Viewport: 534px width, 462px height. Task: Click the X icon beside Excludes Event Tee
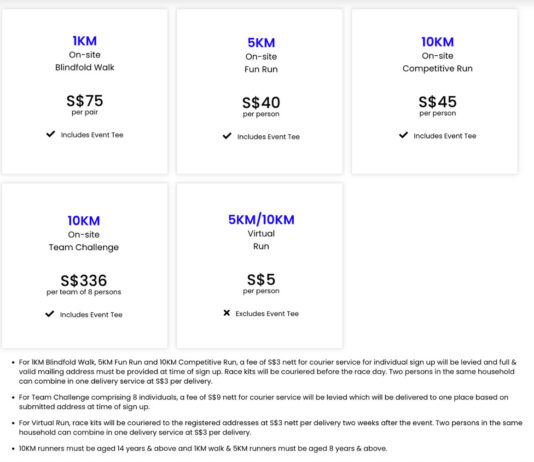226,313
